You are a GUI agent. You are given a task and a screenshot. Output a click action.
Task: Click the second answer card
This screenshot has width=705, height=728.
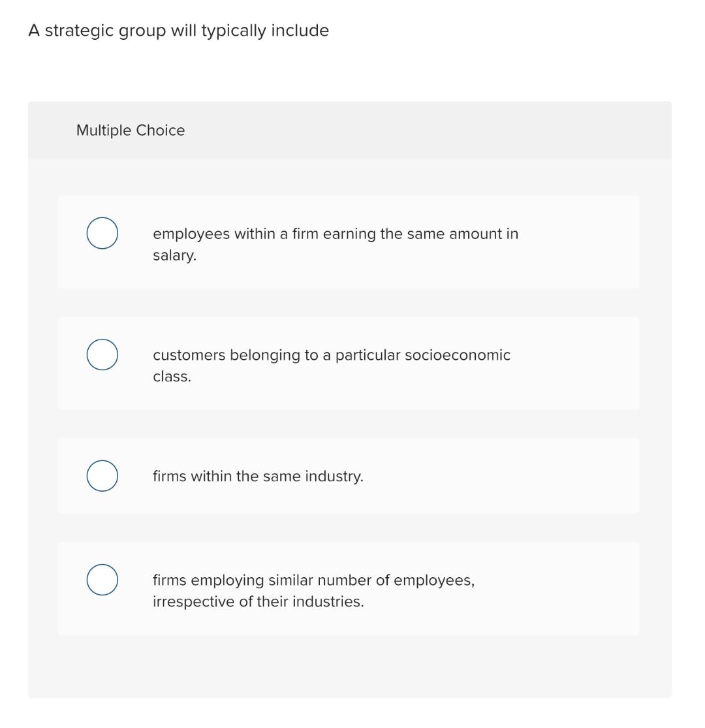(x=349, y=363)
